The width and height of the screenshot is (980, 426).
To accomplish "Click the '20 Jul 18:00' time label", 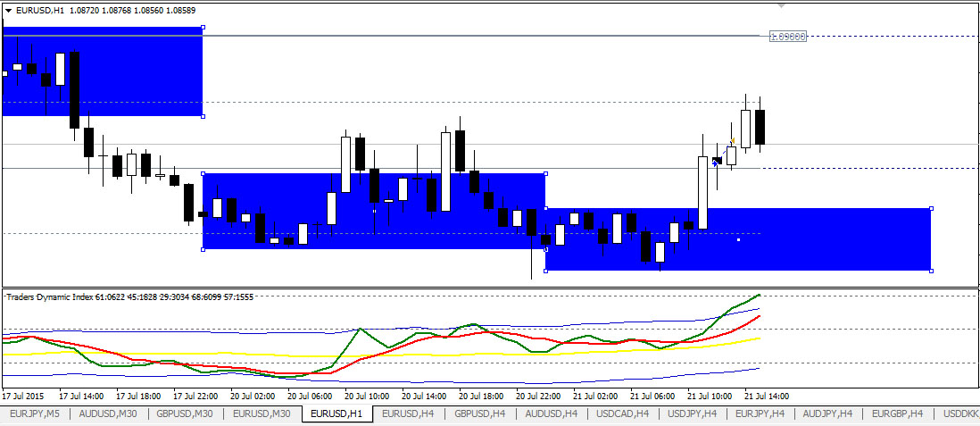I will pyautogui.click(x=482, y=397).
